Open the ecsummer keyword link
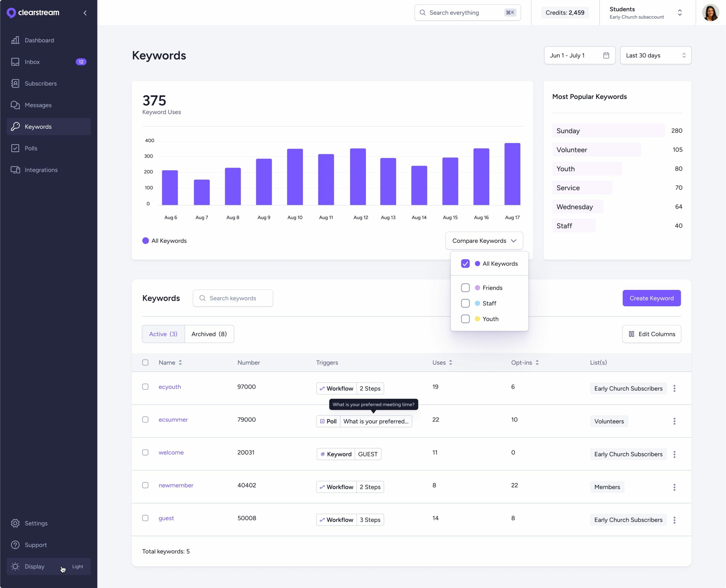726x588 pixels. click(173, 420)
